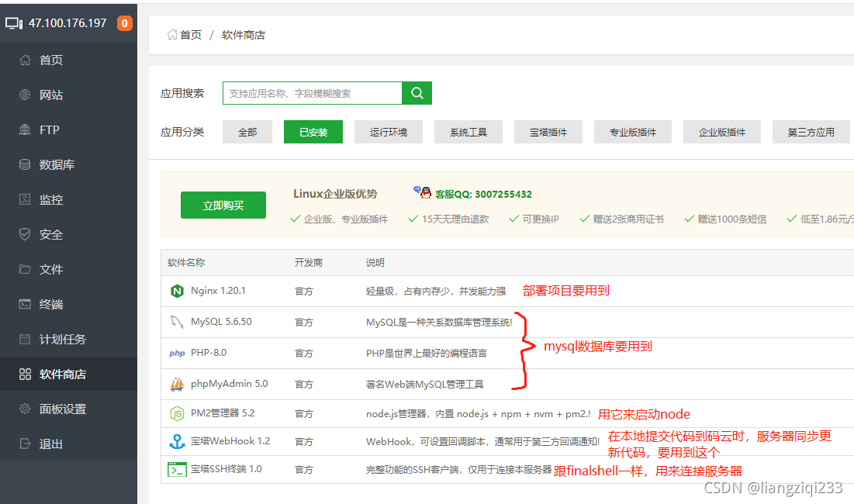Click the 首页 breadcrumb link
The image size is (854, 504).
pyautogui.click(x=191, y=35)
